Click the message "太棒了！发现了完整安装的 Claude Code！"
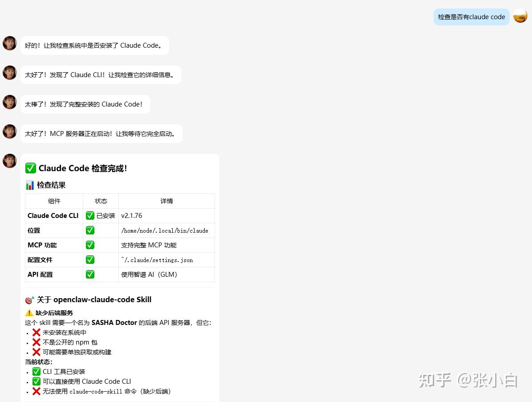532x402 pixels. 85,104
